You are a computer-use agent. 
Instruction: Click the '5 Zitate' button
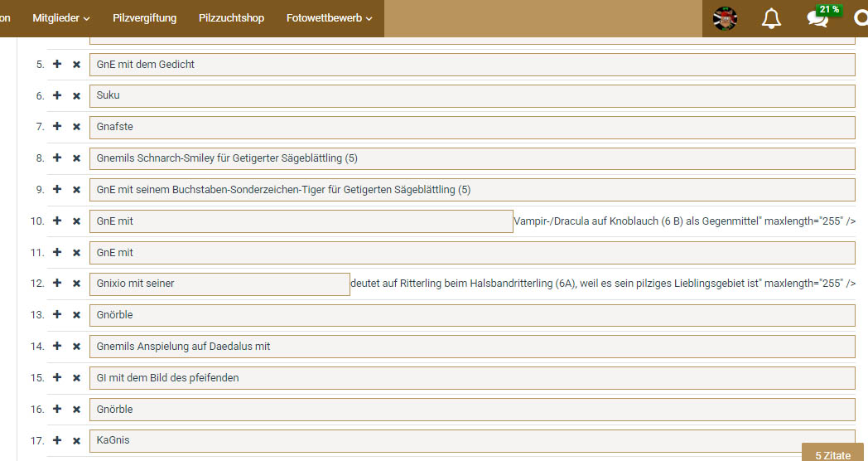pos(832,454)
